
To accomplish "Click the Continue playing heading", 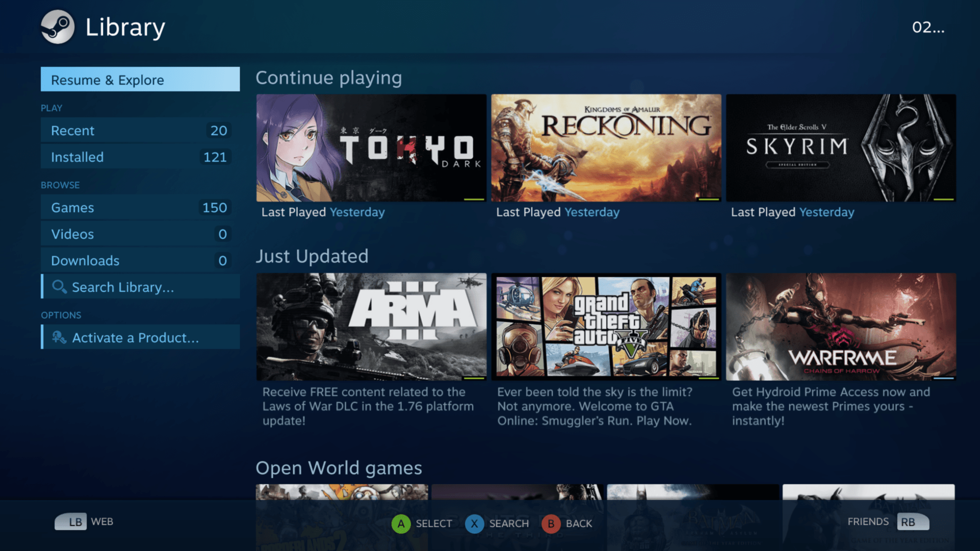I will (329, 77).
